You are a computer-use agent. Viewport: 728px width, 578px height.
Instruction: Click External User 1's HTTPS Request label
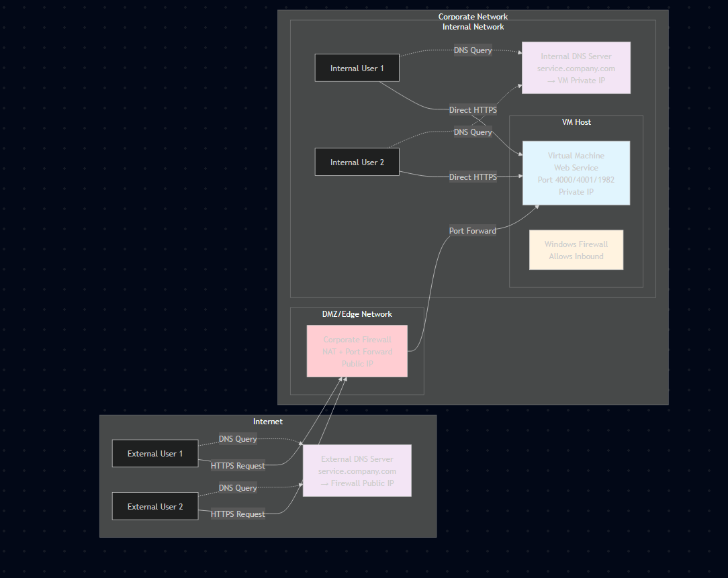(x=238, y=466)
